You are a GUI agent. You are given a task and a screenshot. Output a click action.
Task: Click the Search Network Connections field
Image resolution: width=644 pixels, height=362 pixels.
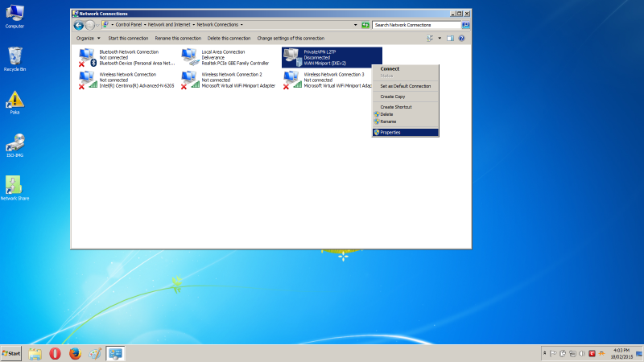pyautogui.click(x=416, y=25)
